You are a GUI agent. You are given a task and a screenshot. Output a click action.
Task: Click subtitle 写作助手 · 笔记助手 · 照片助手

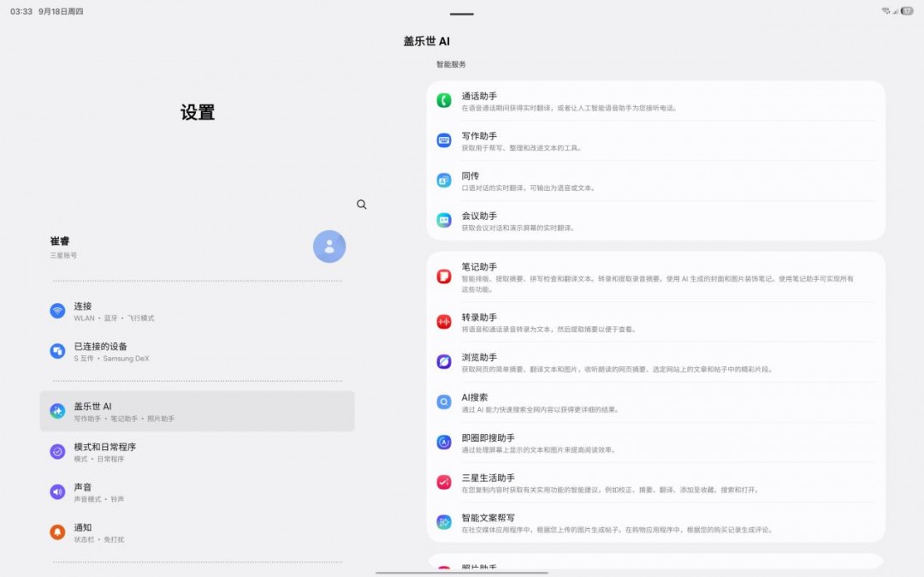(x=124, y=419)
